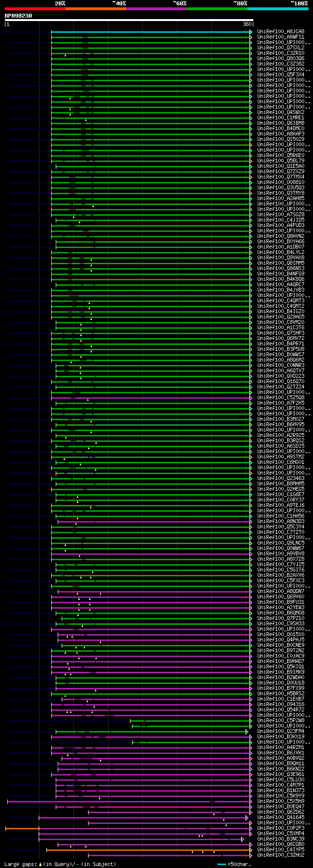The height and width of the screenshot is (868, 313).
Task: Select the UniRef100_Q29AG5 label
Action: coord(281,317)
